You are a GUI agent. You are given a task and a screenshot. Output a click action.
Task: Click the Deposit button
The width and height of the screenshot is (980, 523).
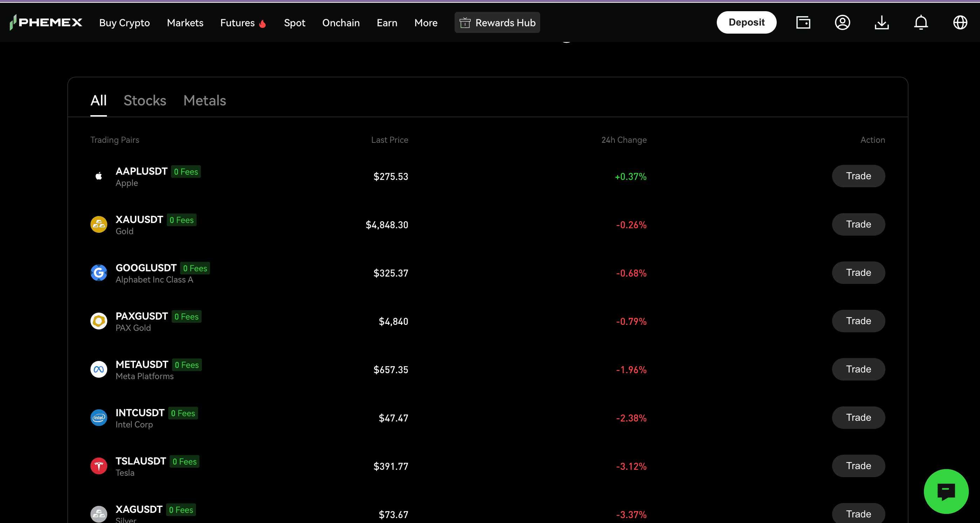746,22
